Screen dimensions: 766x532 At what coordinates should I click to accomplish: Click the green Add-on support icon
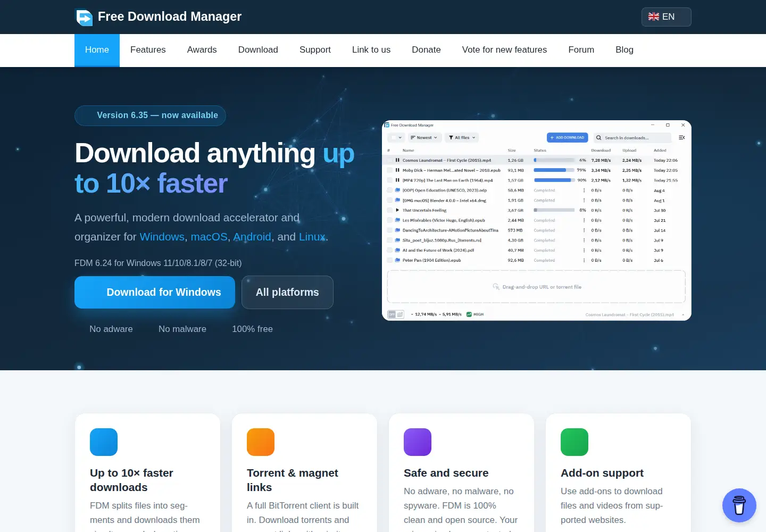click(574, 442)
